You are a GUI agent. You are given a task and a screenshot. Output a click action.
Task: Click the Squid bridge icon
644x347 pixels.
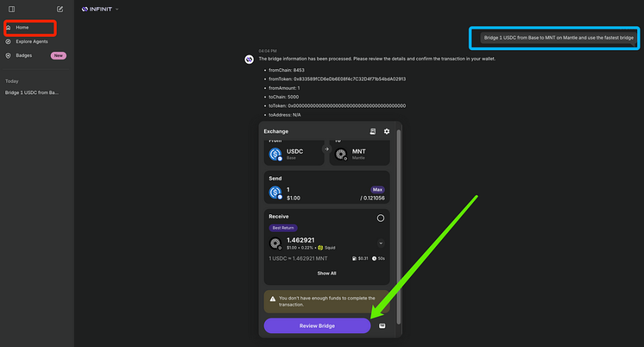(321, 248)
